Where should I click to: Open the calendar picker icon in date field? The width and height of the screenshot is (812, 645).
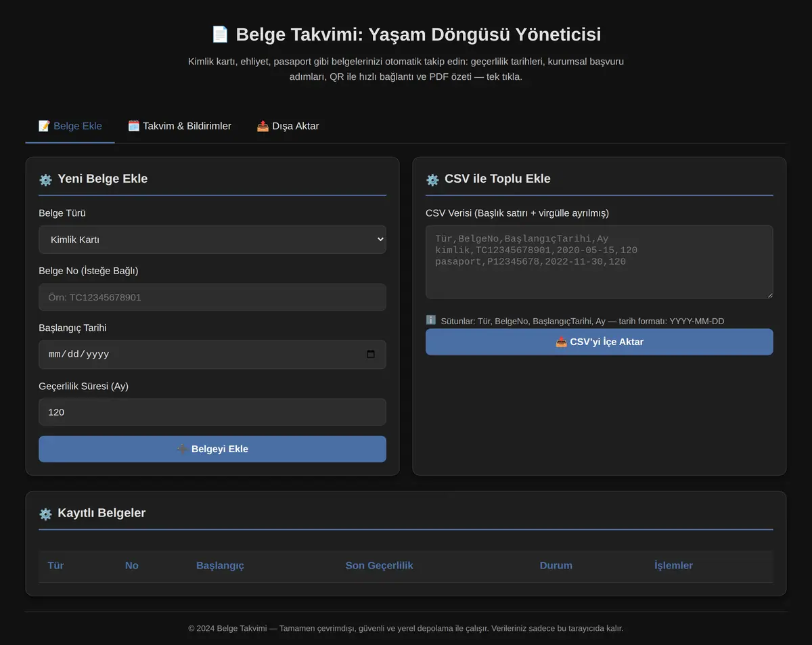point(371,355)
